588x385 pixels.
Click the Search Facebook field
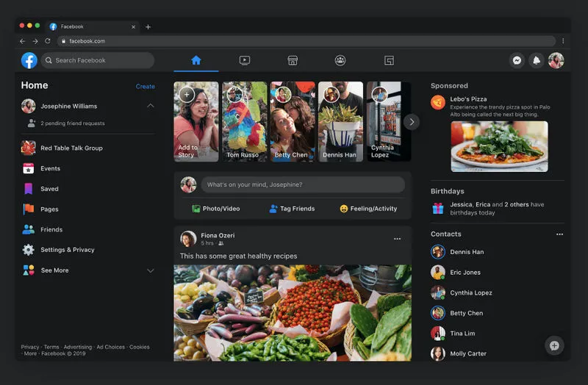[x=98, y=60]
